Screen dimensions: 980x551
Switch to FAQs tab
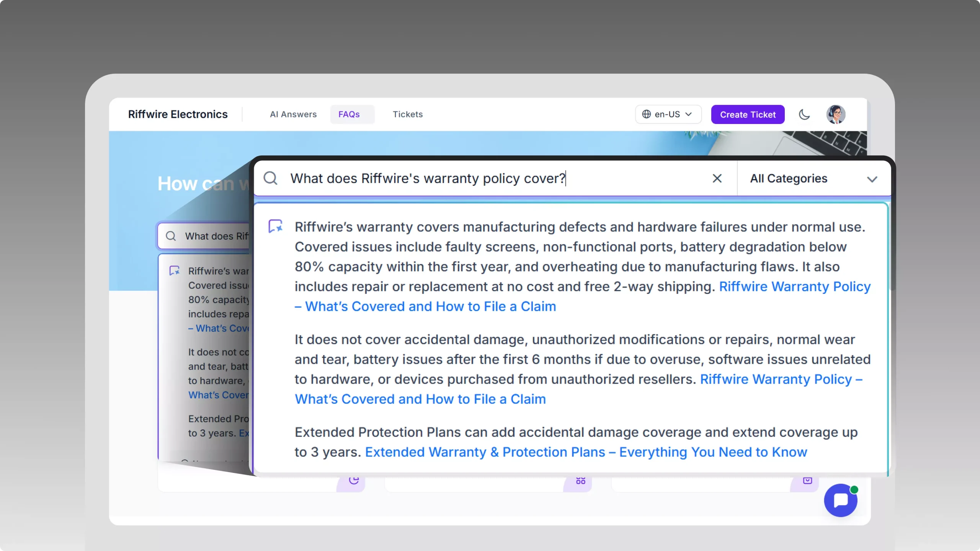coord(352,114)
